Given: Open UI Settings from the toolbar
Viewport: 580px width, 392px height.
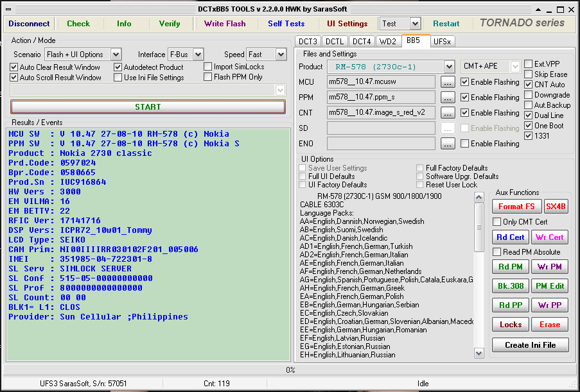Looking at the screenshot, I should pyautogui.click(x=347, y=24).
